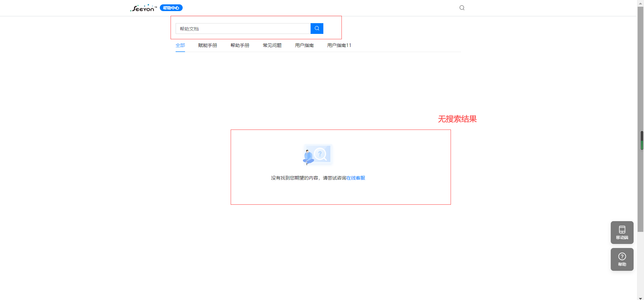Screen dimensions: 644x300
Task: Select the 用户指南11 tab
Action: click(x=339, y=45)
